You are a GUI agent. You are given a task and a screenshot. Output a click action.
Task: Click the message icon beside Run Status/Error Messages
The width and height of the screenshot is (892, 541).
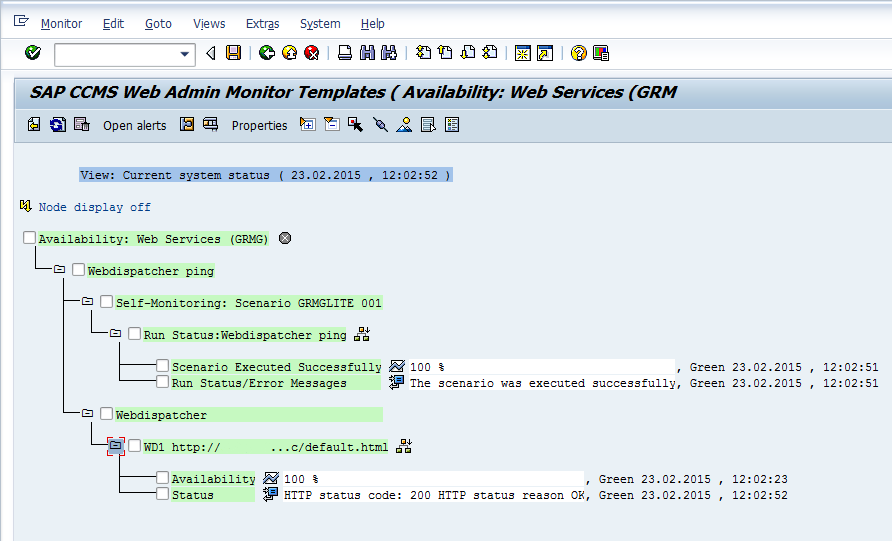click(x=397, y=382)
